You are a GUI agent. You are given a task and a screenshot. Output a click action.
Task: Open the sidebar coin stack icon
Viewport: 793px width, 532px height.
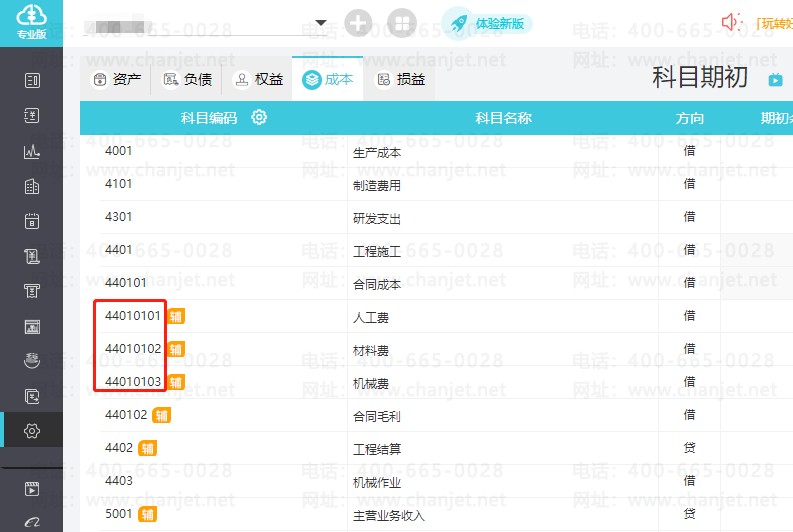(x=32, y=361)
